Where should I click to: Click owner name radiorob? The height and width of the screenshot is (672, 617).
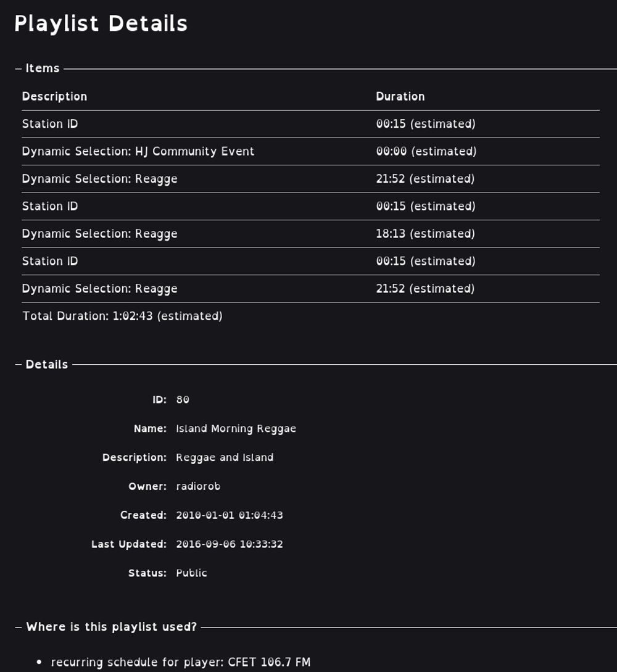198,486
